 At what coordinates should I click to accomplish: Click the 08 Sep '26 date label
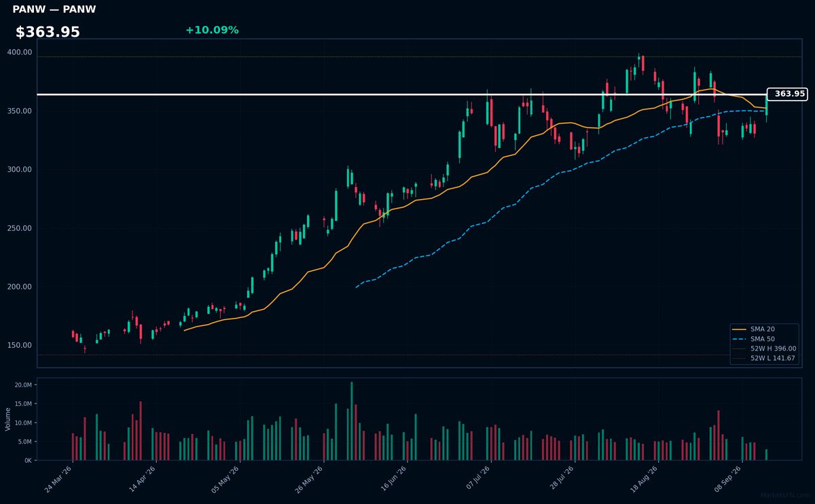729,480
